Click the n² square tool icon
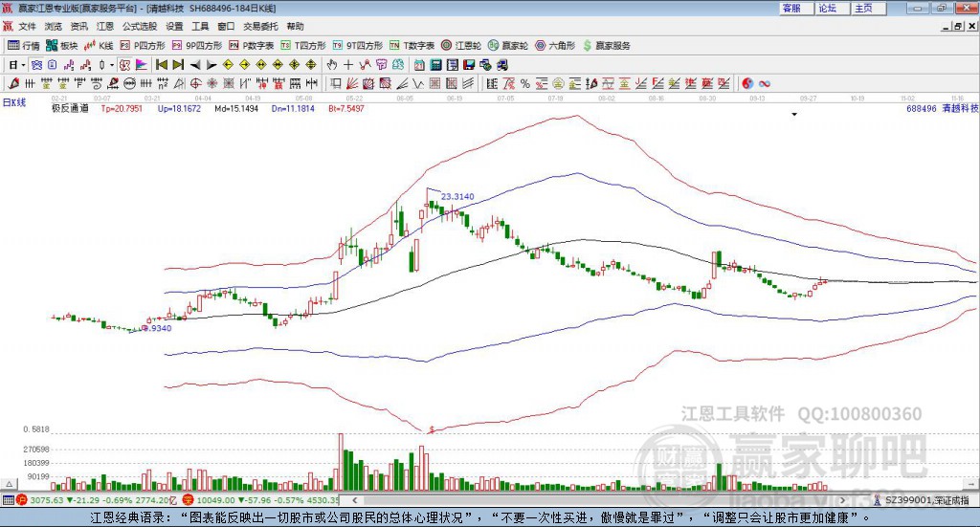This screenshot has height=527, width=980. coord(163,83)
